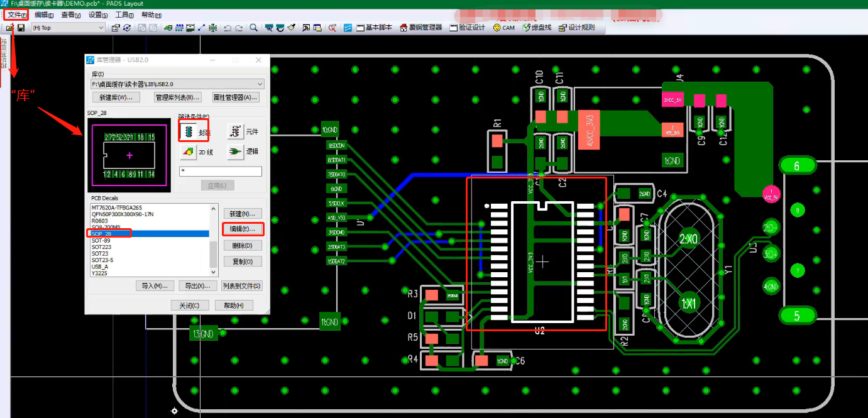Open the 文件 menu

16,14
